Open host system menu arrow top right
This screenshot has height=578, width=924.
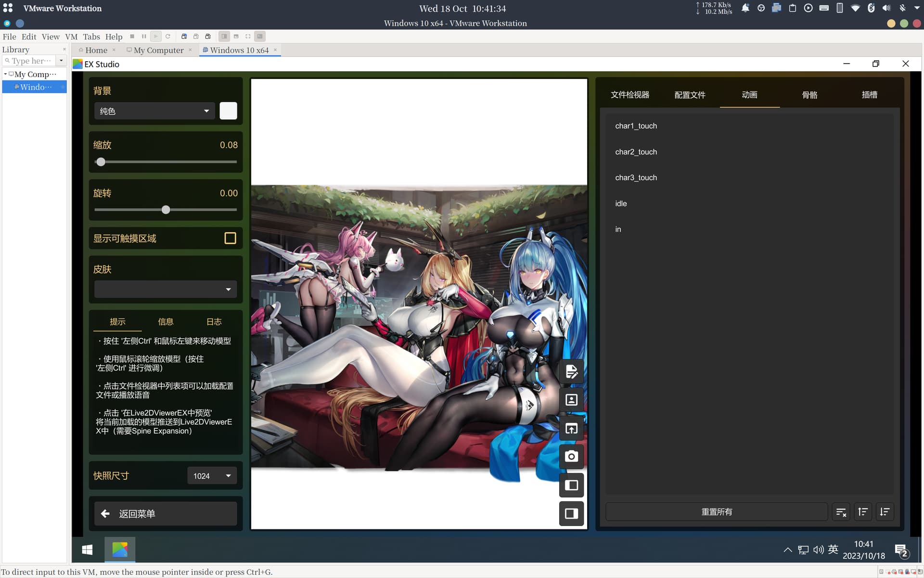coord(917,8)
